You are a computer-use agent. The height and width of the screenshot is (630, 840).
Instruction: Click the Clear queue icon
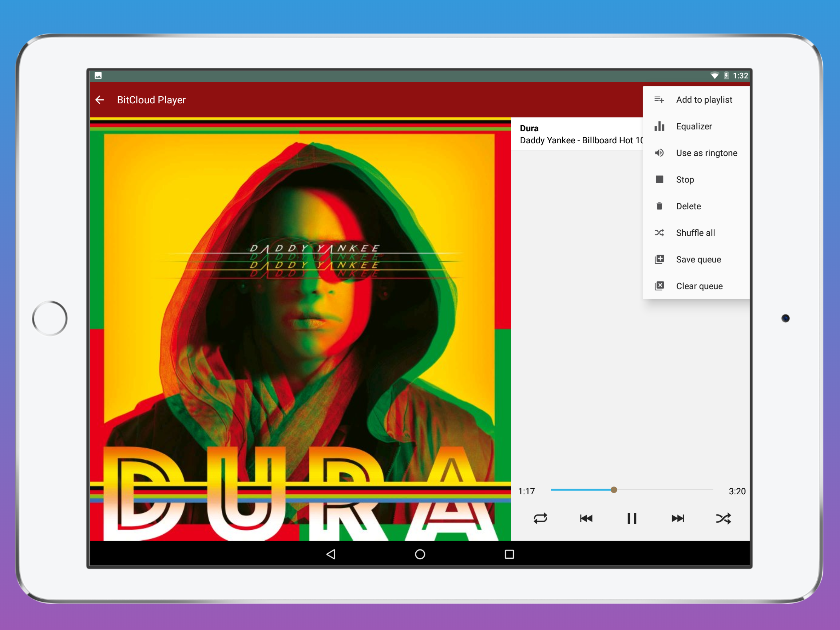tap(659, 286)
